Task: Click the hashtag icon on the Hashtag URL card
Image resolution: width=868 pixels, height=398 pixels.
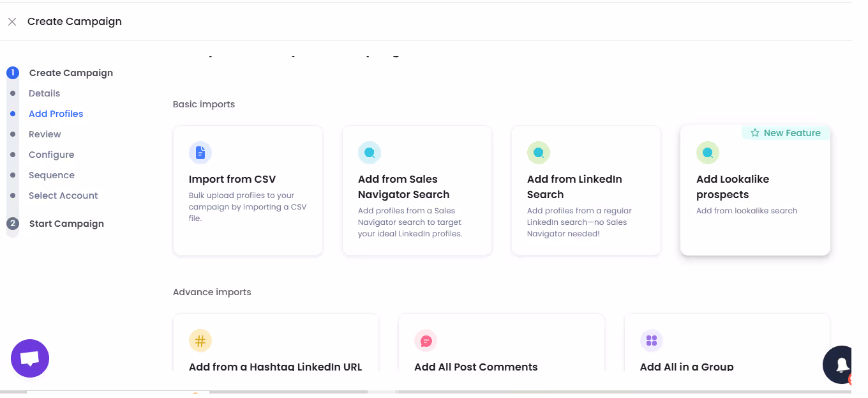Action: [200, 341]
